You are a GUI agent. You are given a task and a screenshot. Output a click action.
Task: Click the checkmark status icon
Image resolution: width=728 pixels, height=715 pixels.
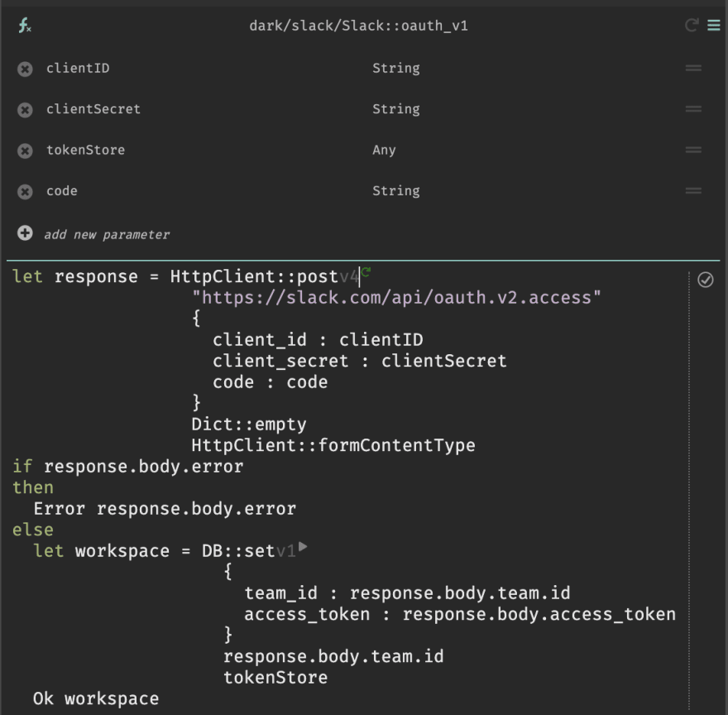[705, 280]
